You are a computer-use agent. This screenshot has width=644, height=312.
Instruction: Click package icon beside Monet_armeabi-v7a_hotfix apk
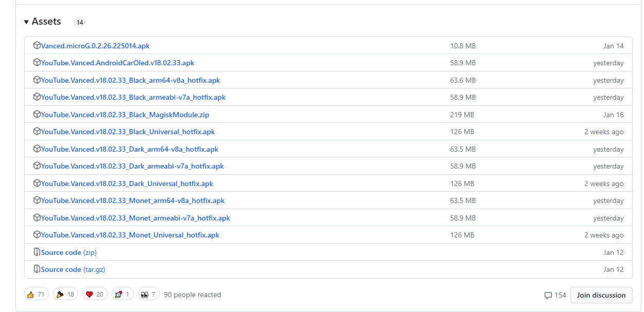click(x=37, y=217)
